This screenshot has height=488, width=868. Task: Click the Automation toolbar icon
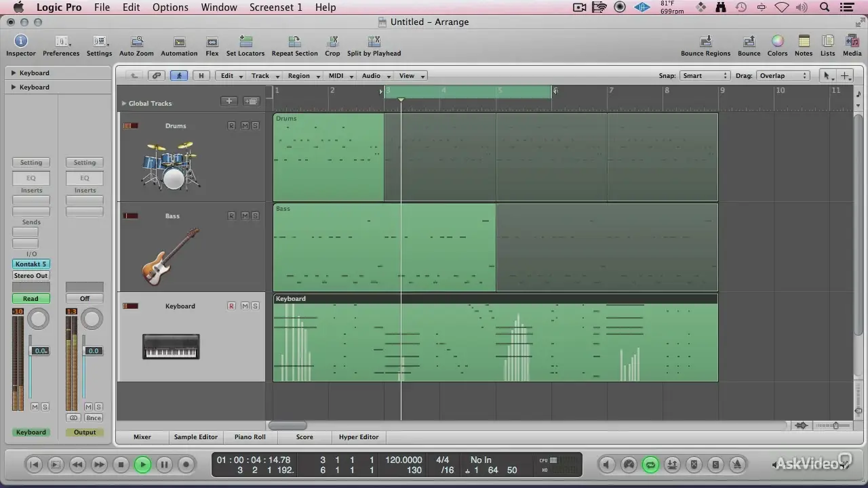pyautogui.click(x=179, y=42)
